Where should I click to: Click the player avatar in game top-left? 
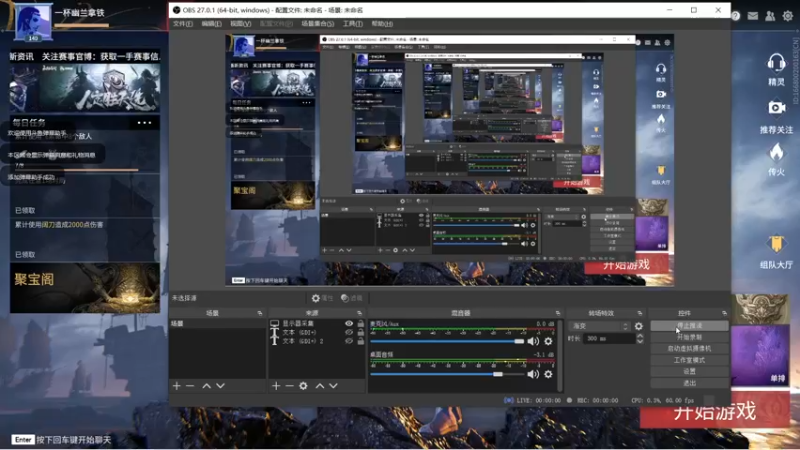click(33, 21)
